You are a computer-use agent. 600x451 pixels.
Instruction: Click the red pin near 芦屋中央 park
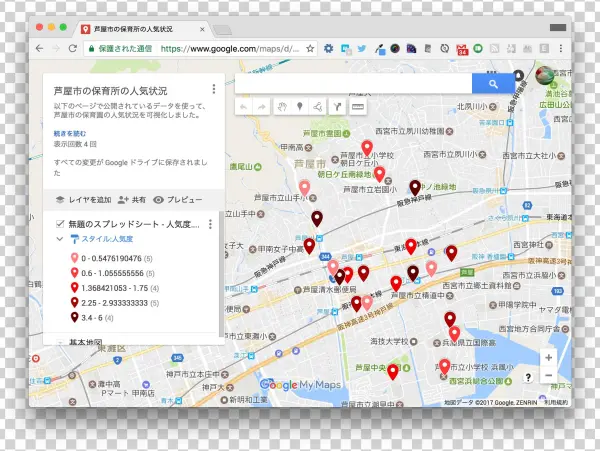point(393,372)
